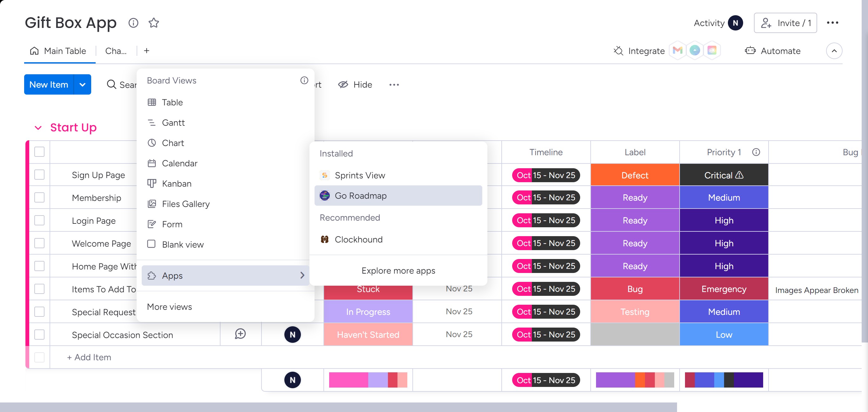Check the Sign Up Page checkbox
The image size is (868, 412).
tap(39, 175)
